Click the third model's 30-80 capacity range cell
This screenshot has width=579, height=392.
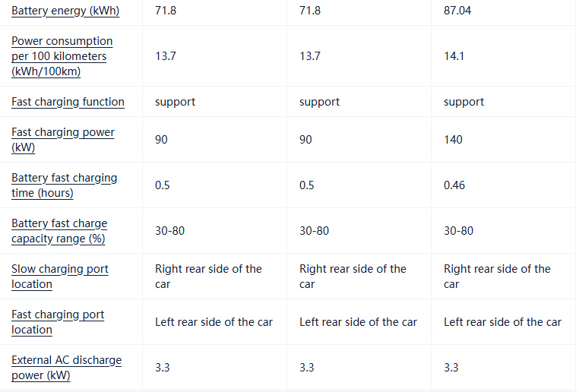tap(458, 231)
